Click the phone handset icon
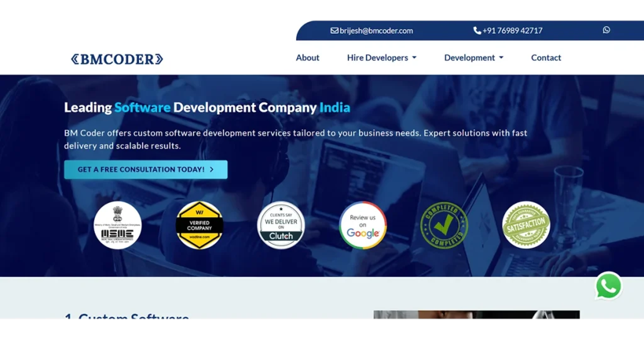 tap(477, 30)
